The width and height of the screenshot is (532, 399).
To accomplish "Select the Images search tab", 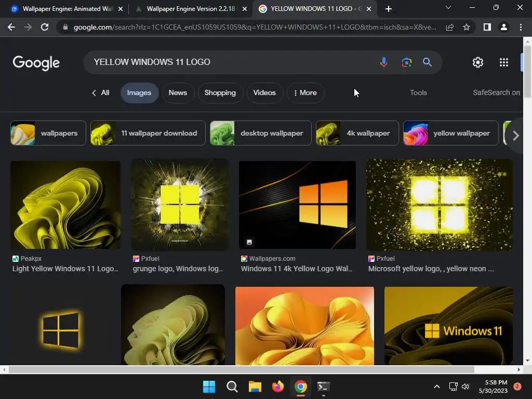I will [x=139, y=92].
